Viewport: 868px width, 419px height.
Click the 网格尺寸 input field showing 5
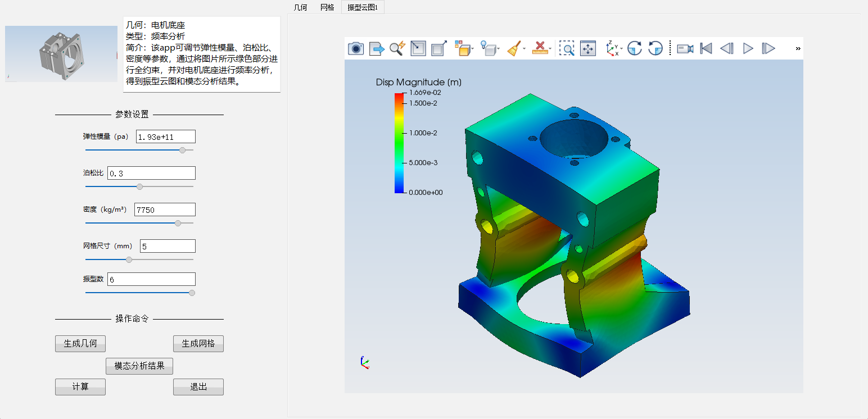pyautogui.click(x=168, y=246)
